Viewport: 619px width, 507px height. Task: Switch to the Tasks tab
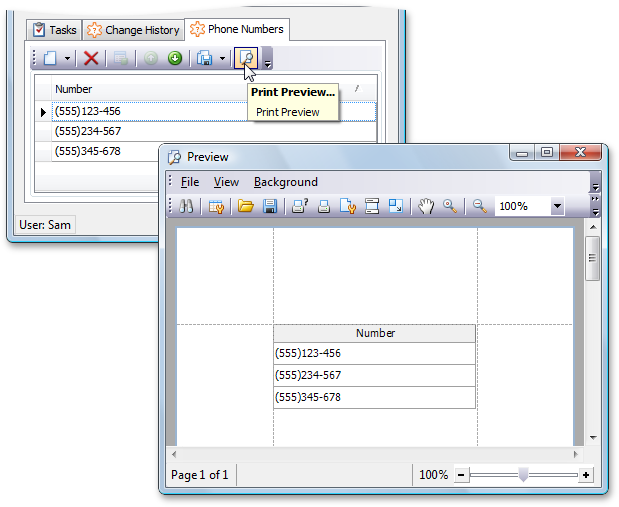pyautogui.click(x=54, y=30)
